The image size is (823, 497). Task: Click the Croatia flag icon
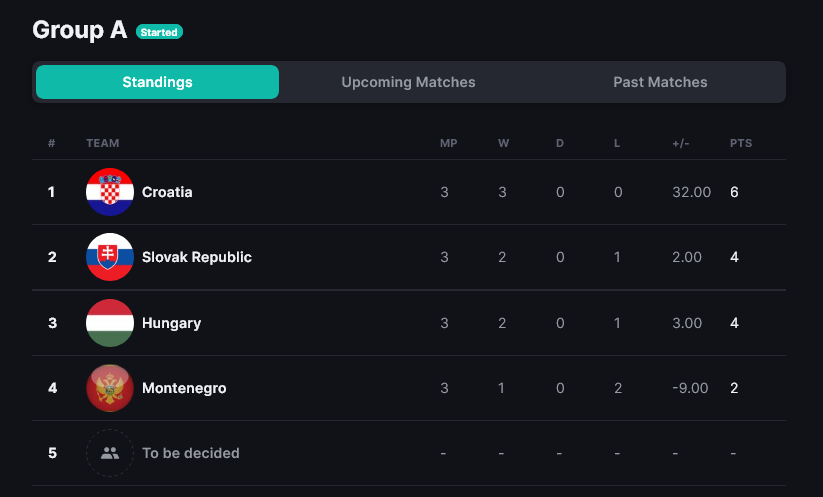click(110, 192)
